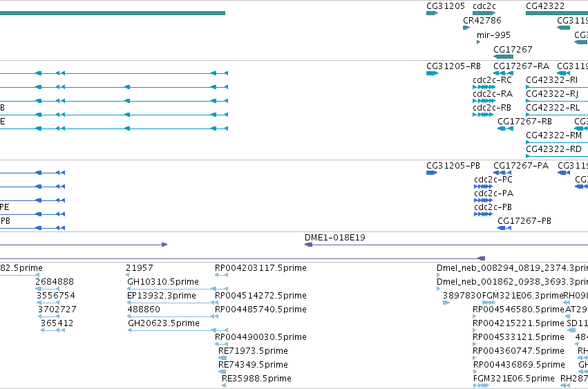Open EST FGM321E06.3prime

point(523,296)
